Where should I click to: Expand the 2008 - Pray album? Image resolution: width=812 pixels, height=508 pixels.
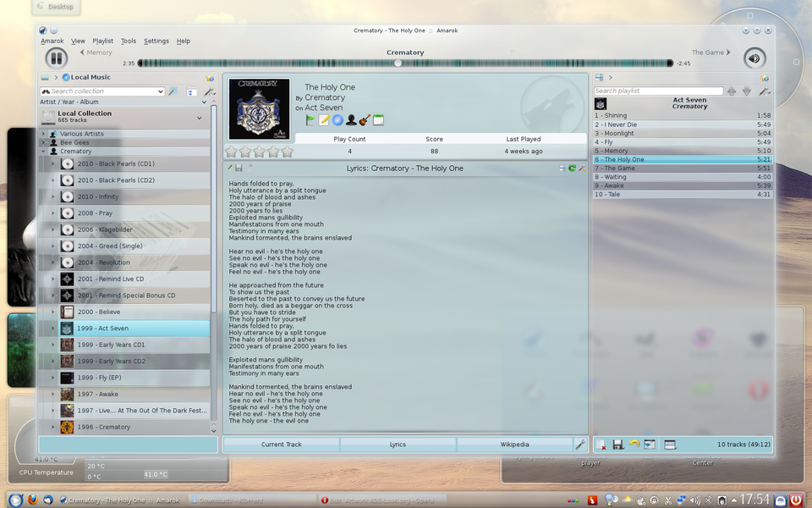pyautogui.click(x=52, y=213)
